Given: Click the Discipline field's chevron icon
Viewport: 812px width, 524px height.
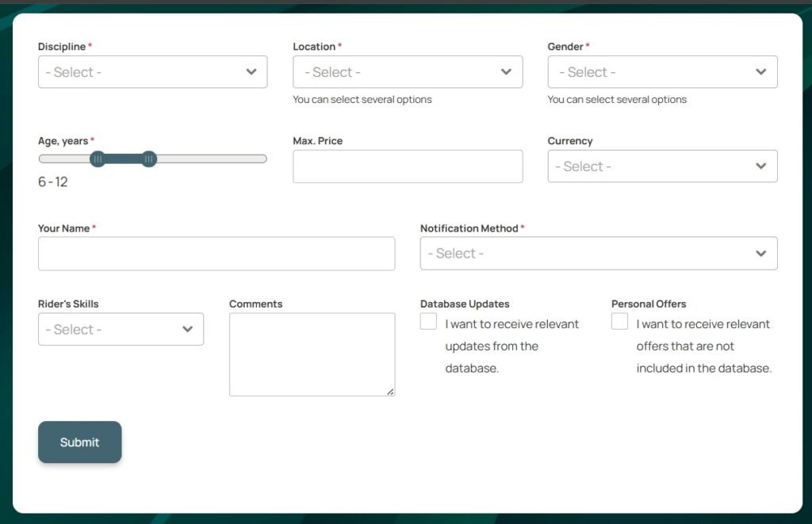Looking at the screenshot, I should (x=251, y=72).
